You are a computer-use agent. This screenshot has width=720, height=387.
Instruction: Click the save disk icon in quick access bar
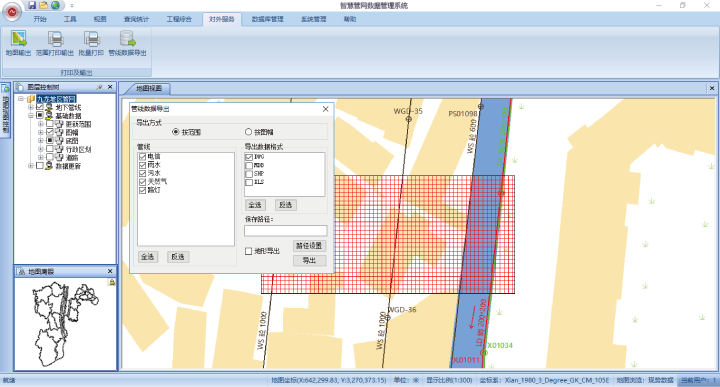point(32,5)
